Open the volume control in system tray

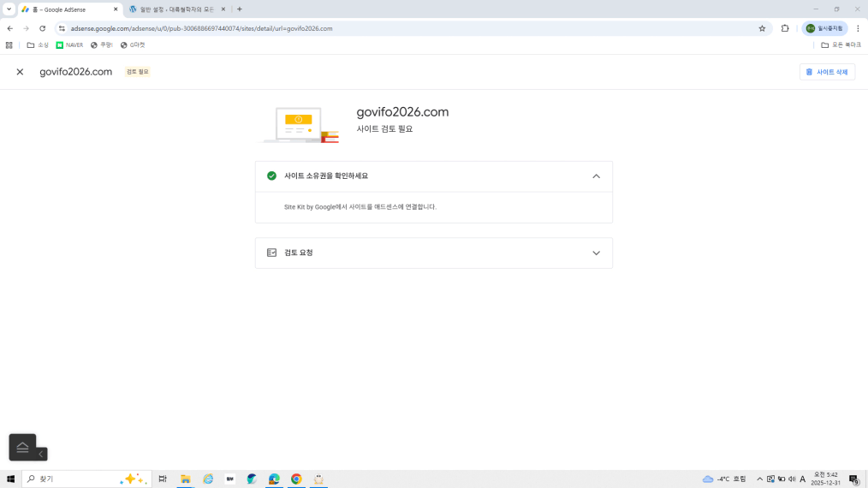pos(792,479)
